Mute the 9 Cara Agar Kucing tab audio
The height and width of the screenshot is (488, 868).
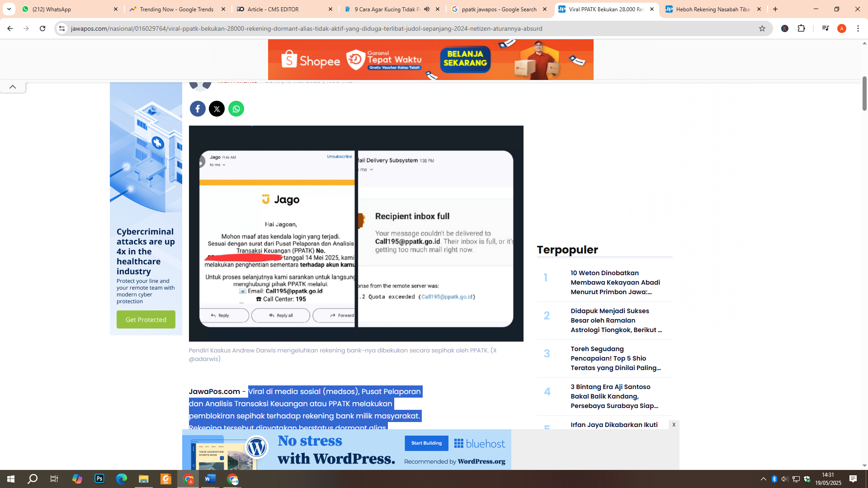(427, 9)
